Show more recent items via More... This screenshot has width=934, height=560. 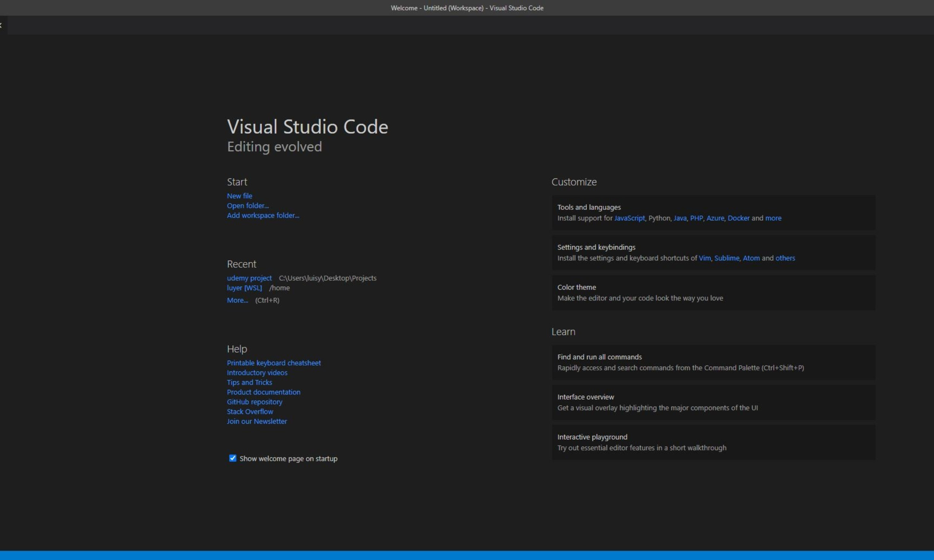237,301
